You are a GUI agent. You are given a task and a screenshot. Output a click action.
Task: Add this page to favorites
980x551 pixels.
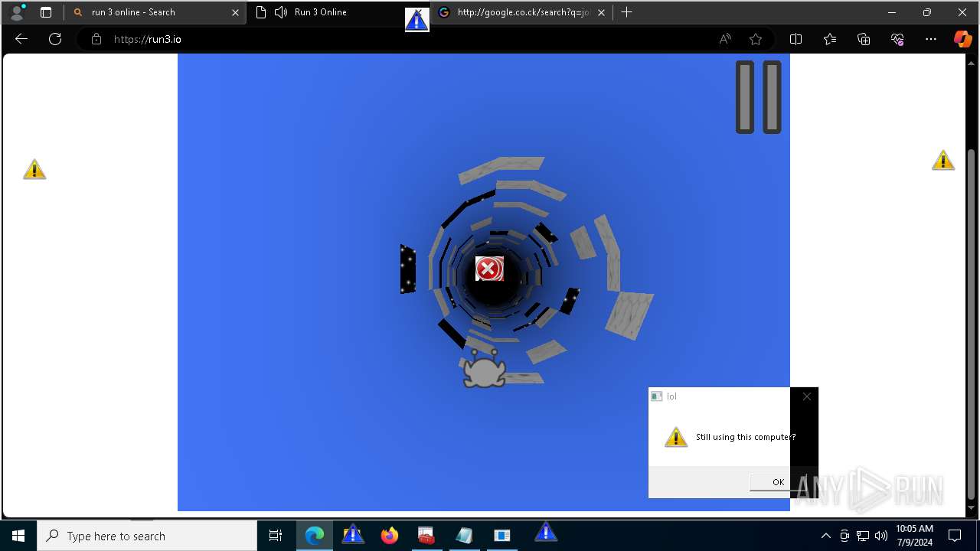click(x=756, y=39)
